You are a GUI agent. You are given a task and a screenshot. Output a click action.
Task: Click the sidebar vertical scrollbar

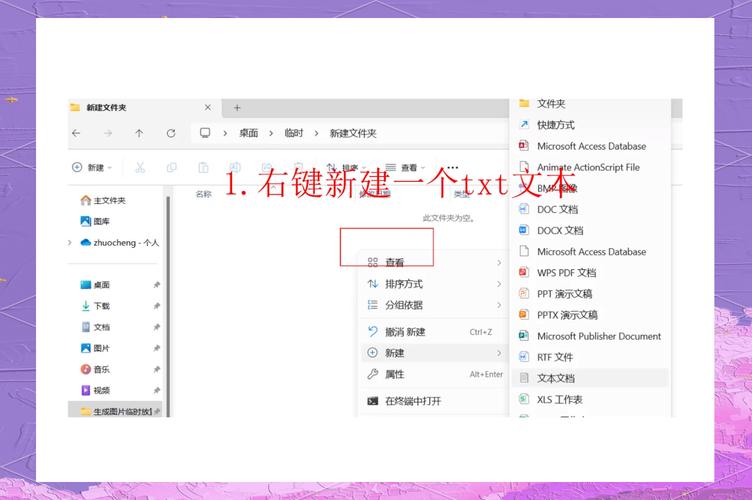click(168, 307)
